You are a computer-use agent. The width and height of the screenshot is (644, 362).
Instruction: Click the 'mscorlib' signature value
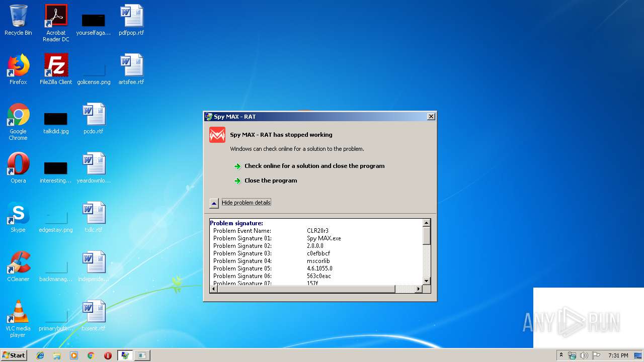tap(318, 261)
